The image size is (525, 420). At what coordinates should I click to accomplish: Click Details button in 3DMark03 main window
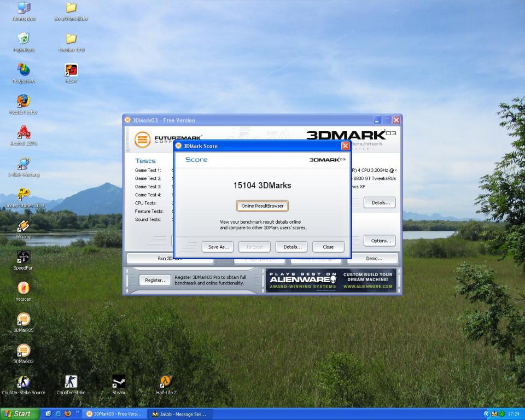[x=380, y=203]
